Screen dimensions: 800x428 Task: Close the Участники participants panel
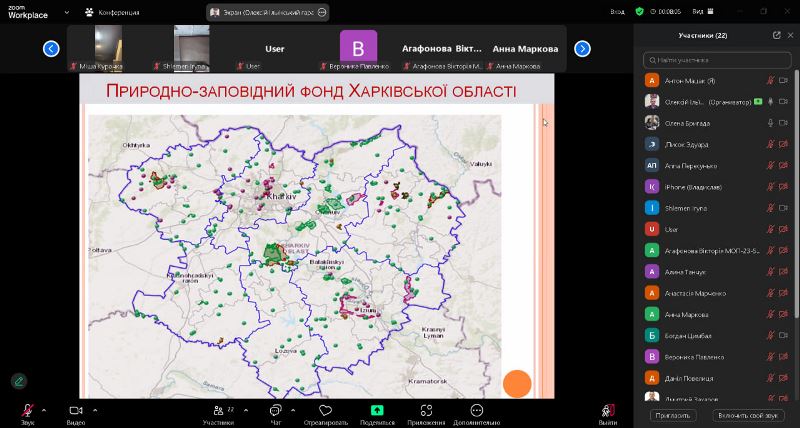click(x=790, y=35)
